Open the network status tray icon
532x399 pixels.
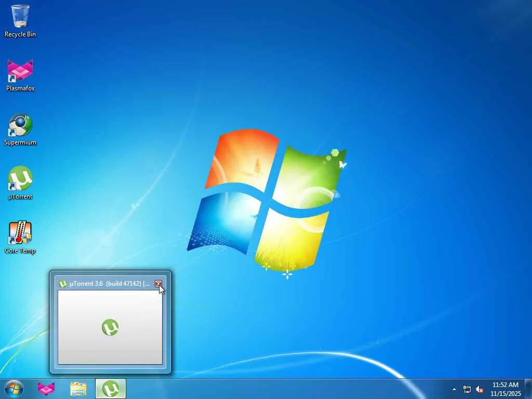tap(467, 389)
